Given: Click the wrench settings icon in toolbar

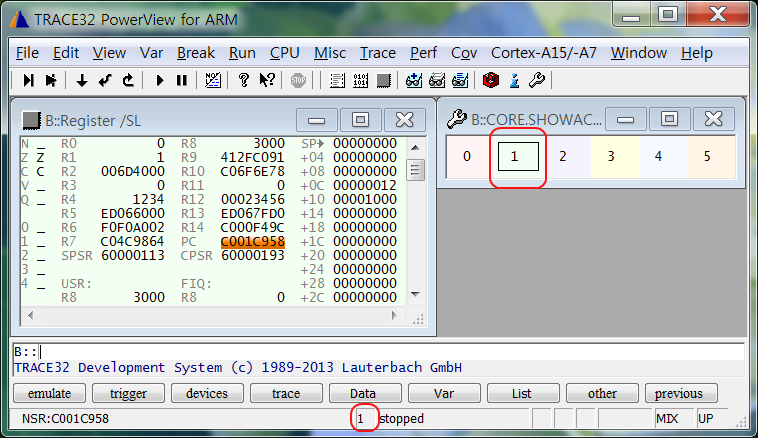Looking at the screenshot, I should pos(537,80).
